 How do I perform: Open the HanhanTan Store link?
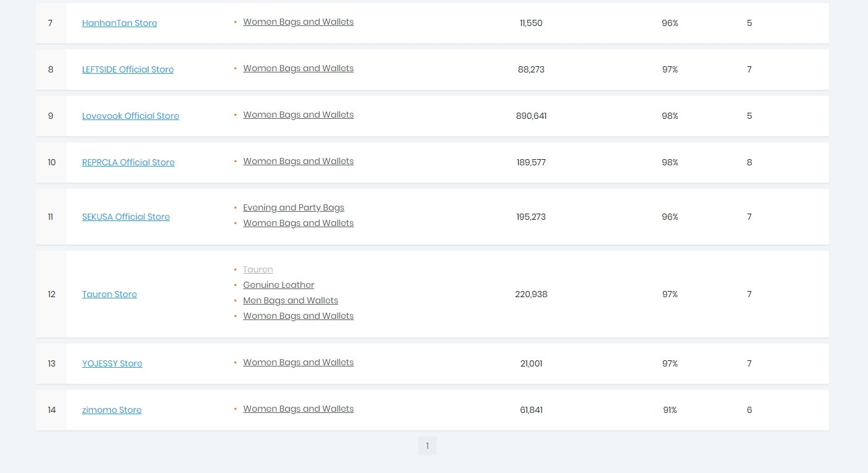[x=120, y=23]
